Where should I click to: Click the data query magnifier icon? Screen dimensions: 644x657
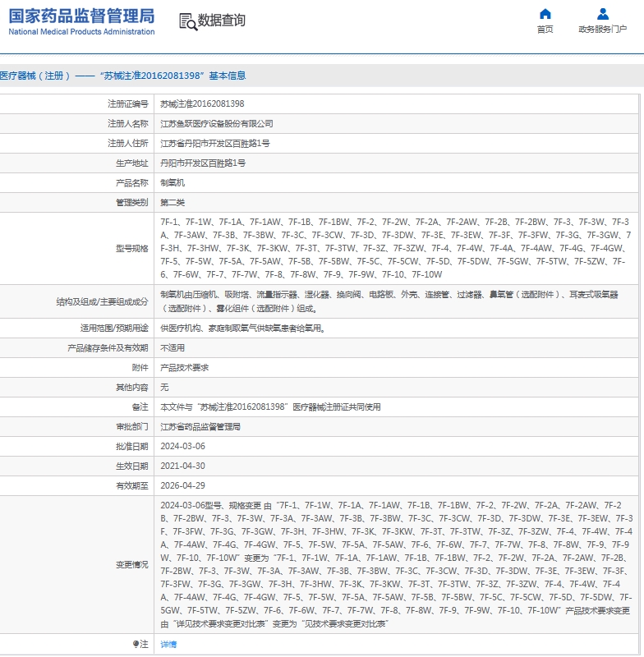pos(188,22)
